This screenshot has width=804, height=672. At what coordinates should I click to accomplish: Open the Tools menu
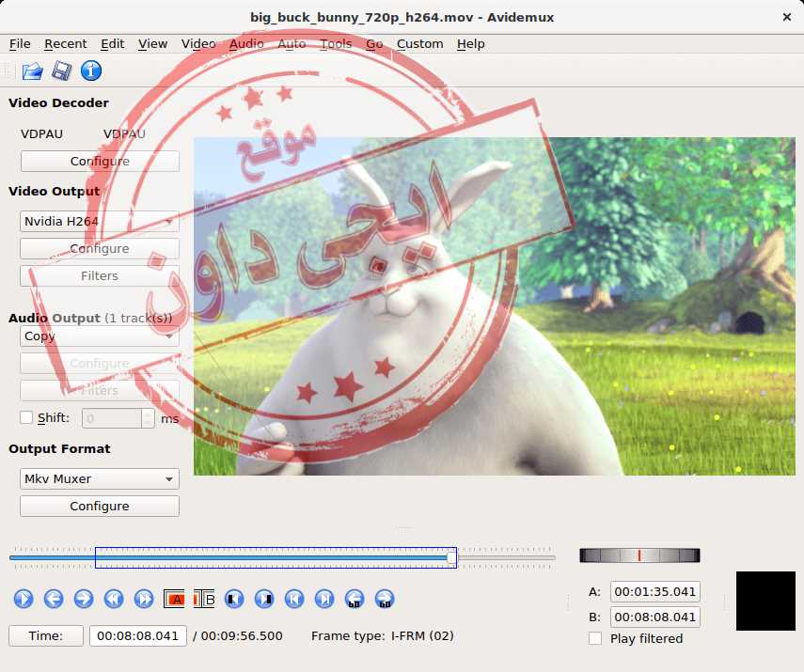336,44
